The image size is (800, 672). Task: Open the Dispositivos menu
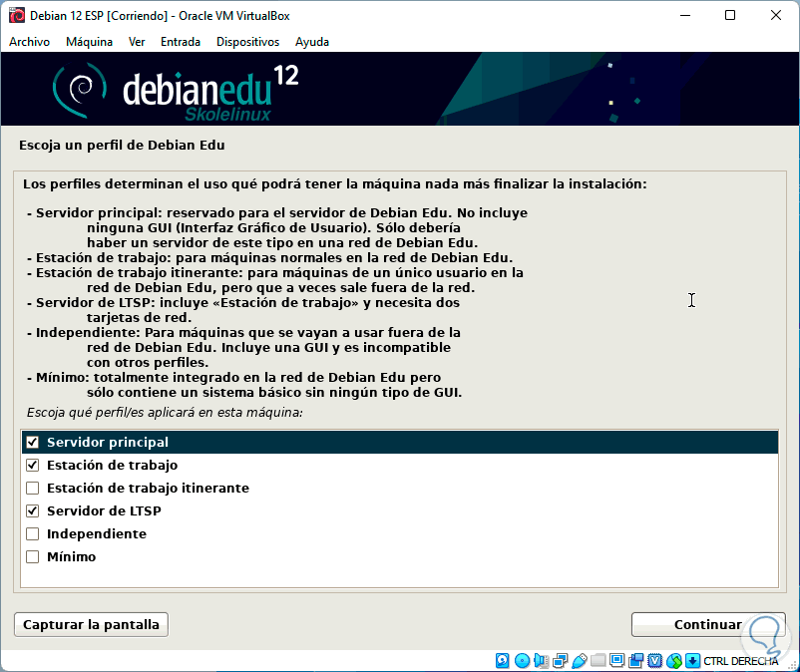[247, 42]
